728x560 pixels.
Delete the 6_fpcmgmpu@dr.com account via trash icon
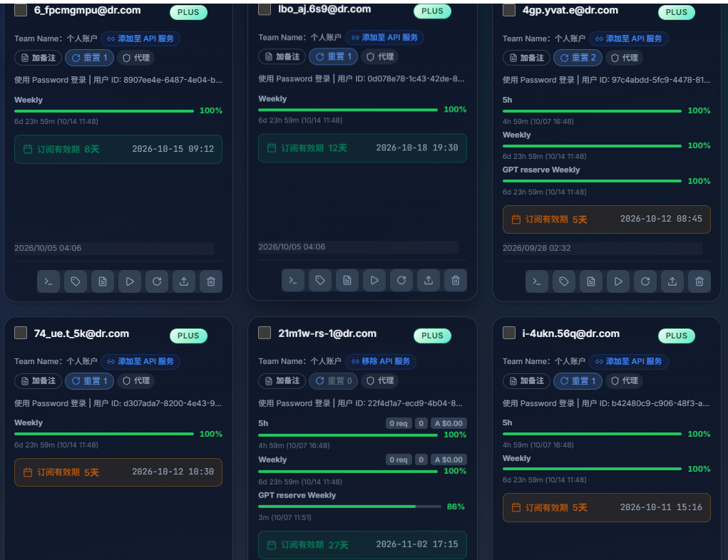(x=211, y=281)
